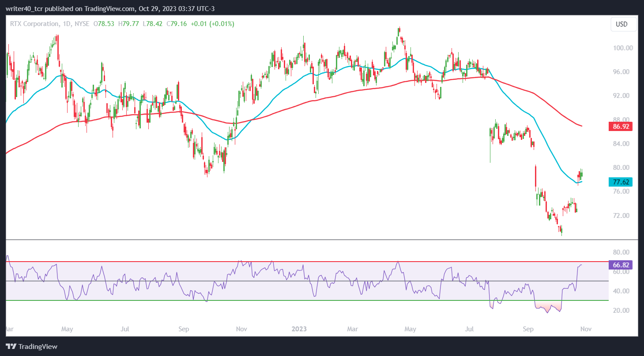This screenshot has width=644, height=356.
Task: Select the red 86.92 moving average label
Action: (621, 127)
